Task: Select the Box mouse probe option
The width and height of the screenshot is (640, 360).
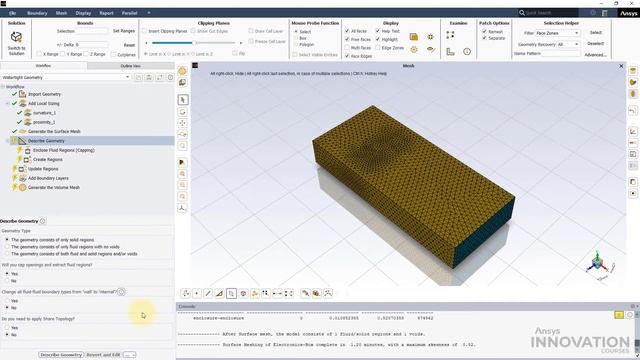Action: click(x=296, y=38)
